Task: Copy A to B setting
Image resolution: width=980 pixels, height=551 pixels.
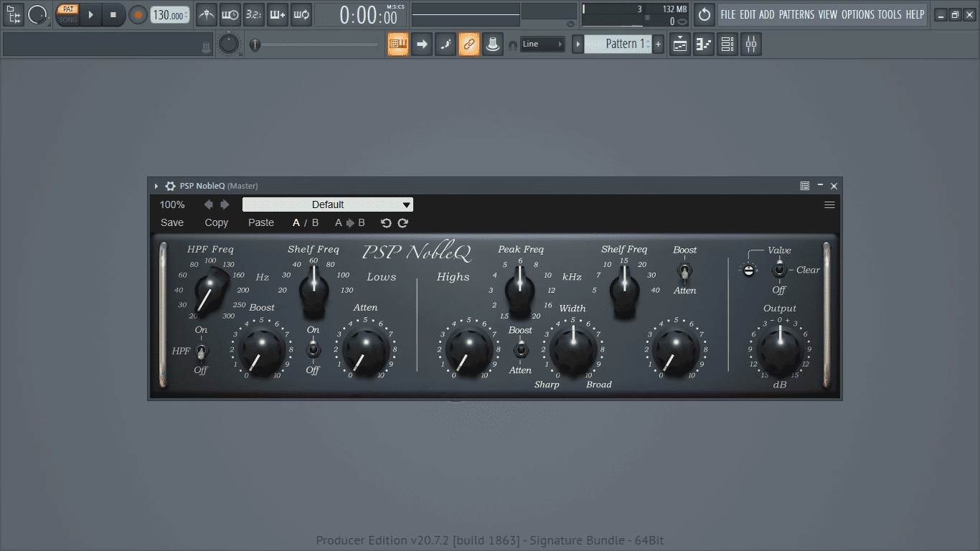Action: 350,222
